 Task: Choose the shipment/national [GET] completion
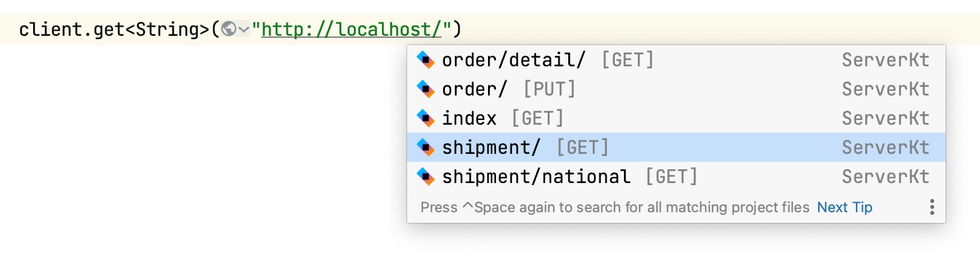click(x=676, y=176)
